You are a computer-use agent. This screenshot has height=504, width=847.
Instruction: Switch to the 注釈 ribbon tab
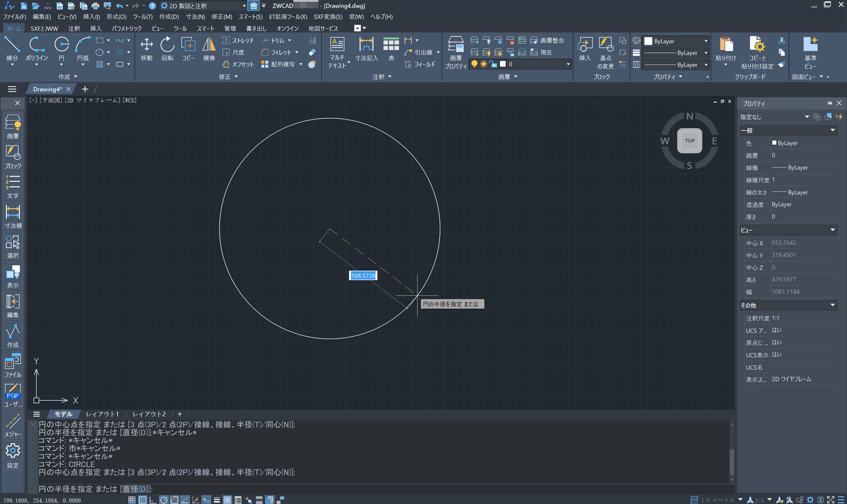coord(74,28)
